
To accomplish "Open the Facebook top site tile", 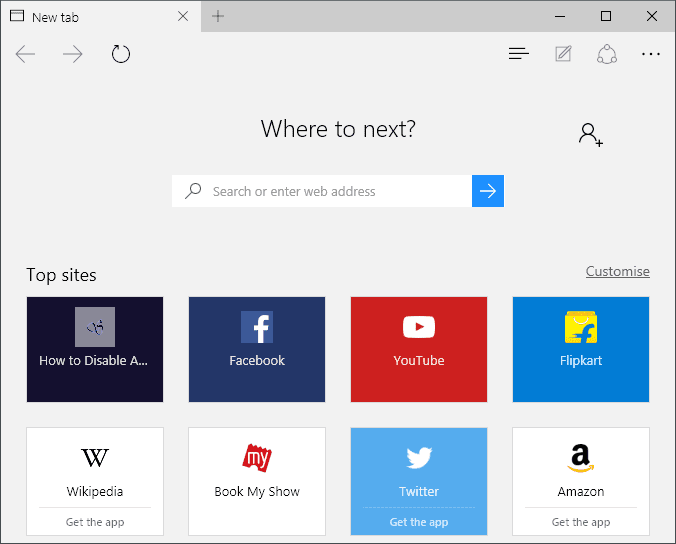I will point(257,349).
